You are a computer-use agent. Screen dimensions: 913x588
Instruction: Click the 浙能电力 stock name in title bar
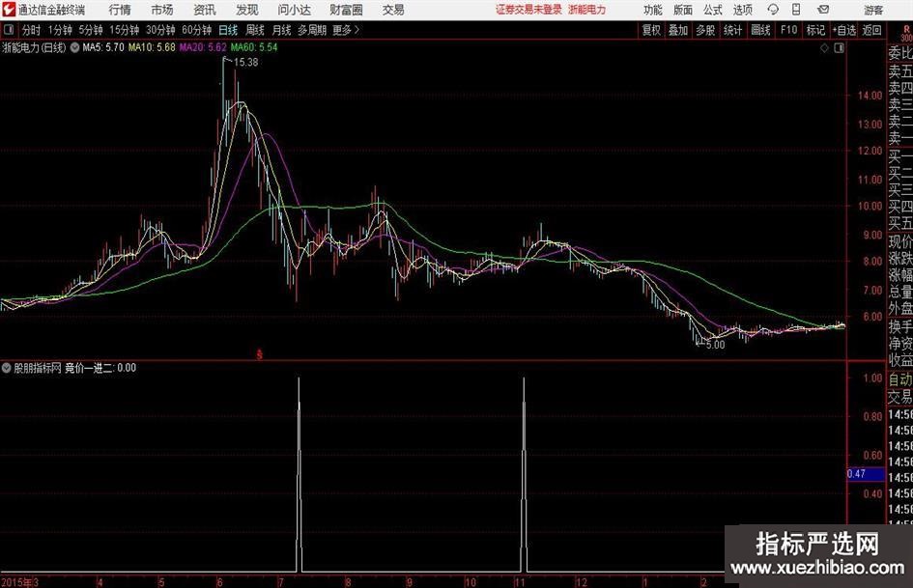coord(587,10)
